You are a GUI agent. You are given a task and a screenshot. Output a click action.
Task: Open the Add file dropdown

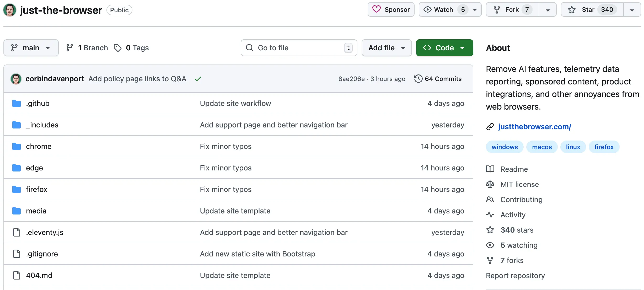point(387,48)
